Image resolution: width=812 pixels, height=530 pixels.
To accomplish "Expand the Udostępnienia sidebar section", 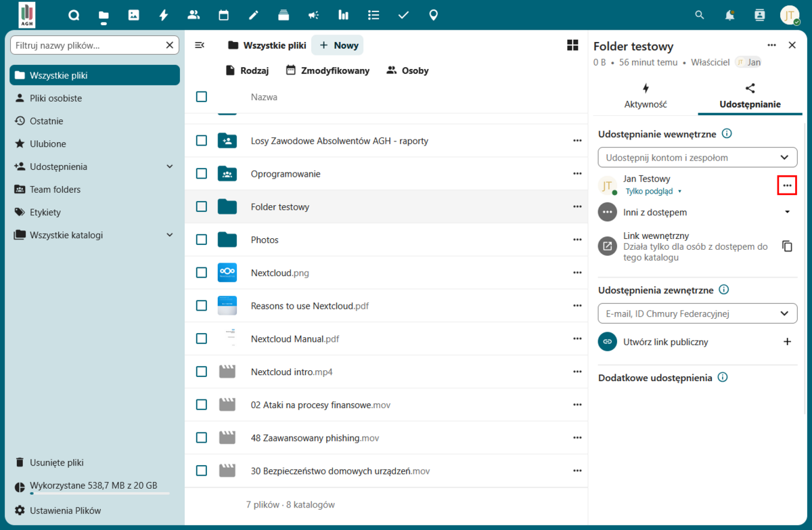I will point(170,167).
